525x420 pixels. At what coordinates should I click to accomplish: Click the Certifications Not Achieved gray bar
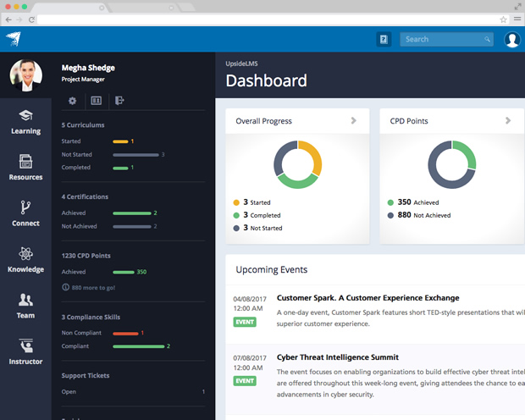click(x=132, y=227)
